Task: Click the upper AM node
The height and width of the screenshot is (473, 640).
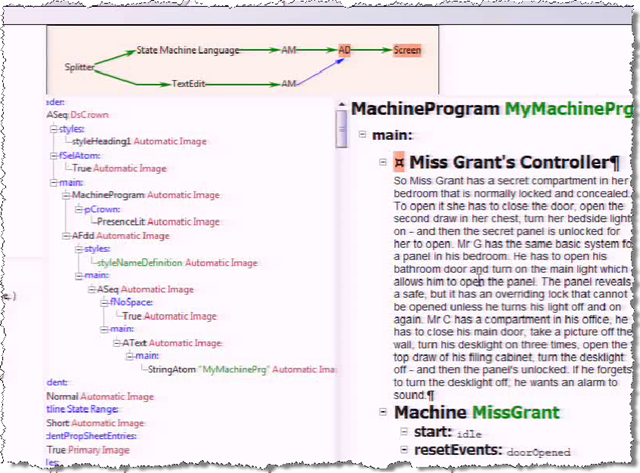Action: 289,50
